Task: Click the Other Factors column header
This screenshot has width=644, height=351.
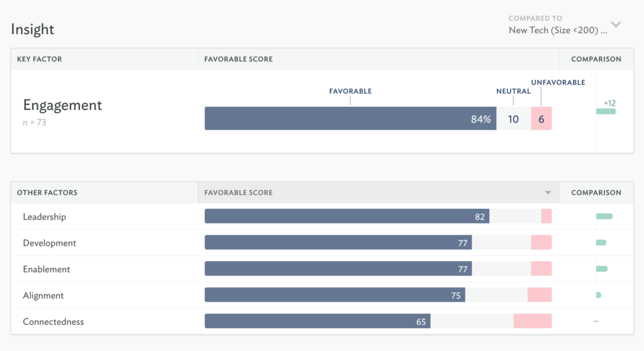Action: (47, 192)
